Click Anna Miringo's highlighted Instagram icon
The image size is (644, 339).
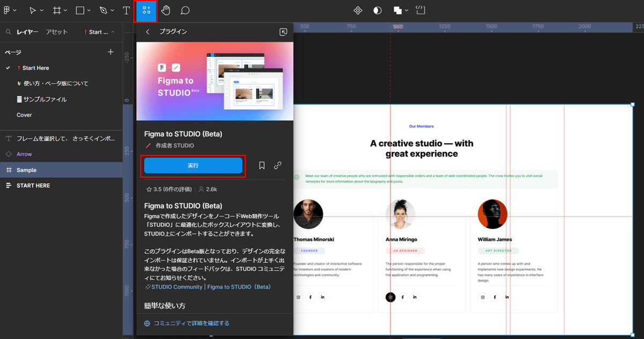click(x=391, y=297)
